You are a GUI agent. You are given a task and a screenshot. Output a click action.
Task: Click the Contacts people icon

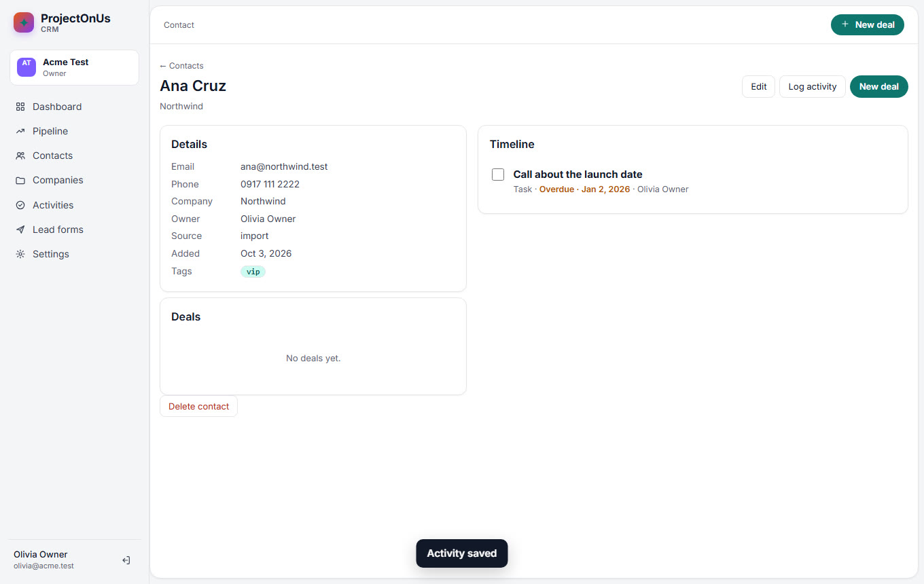20,156
